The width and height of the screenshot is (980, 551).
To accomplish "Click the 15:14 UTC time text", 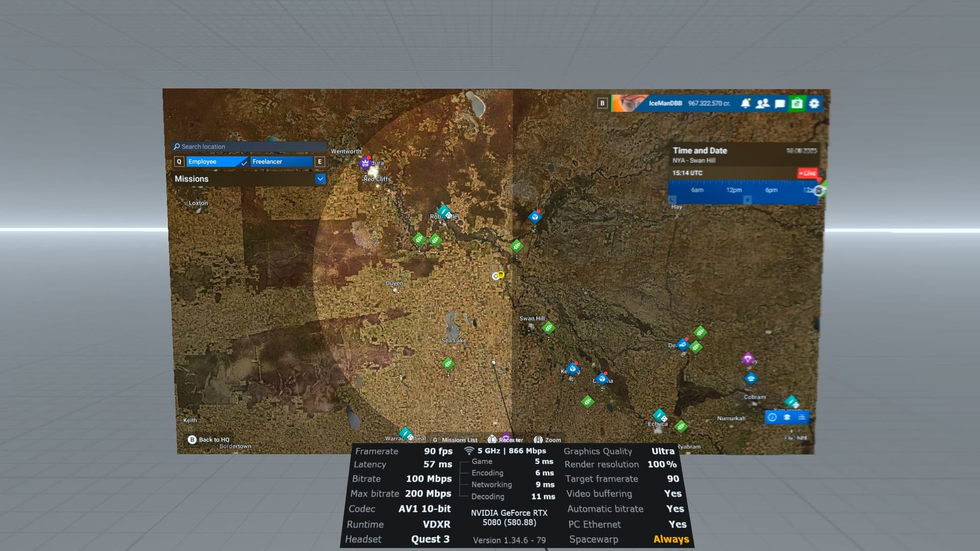I will [687, 173].
